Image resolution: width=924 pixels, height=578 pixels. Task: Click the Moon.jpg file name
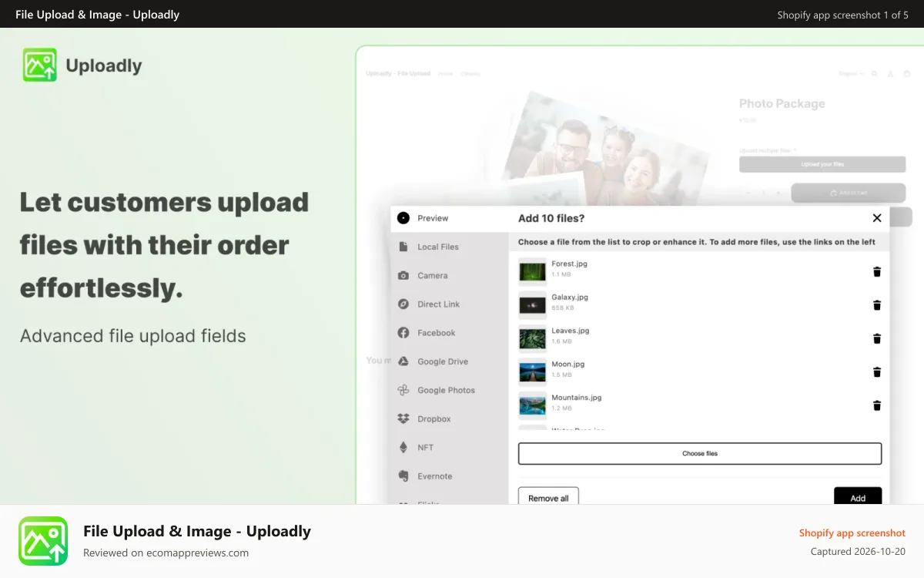(568, 364)
